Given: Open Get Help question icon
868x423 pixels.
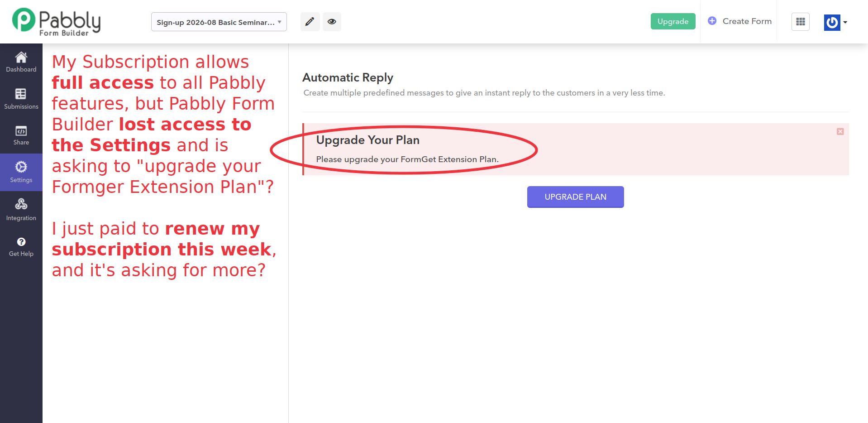Looking at the screenshot, I should tap(21, 241).
